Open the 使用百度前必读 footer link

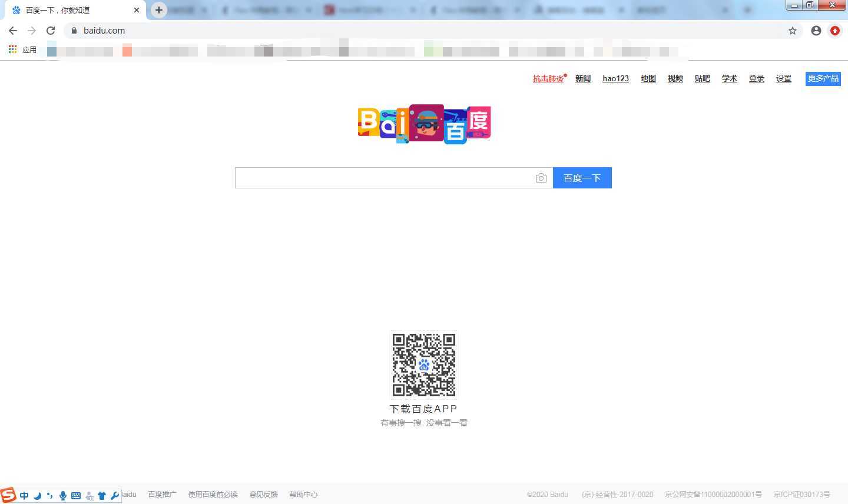pos(213,495)
